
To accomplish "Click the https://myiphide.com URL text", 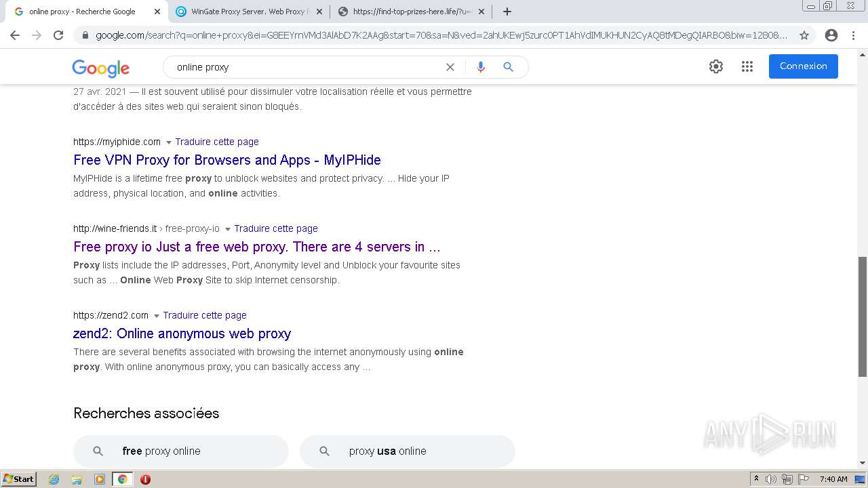I will pyautogui.click(x=117, y=142).
